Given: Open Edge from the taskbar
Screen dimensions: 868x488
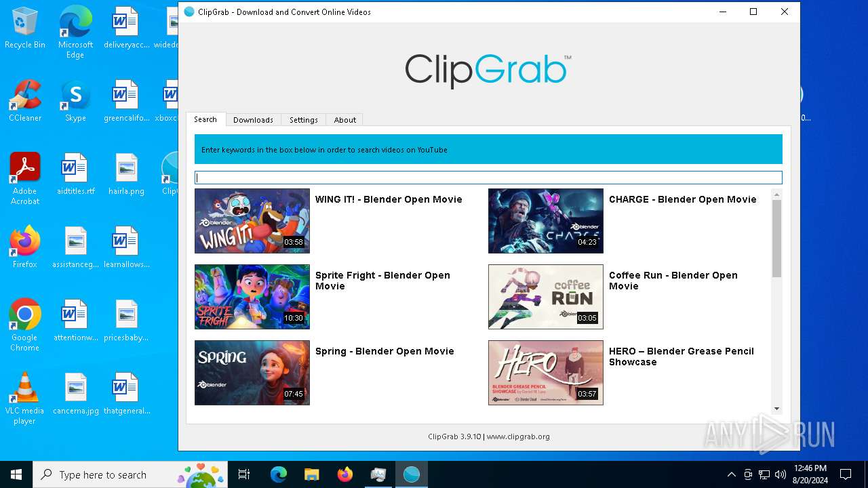Looking at the screenshot, I should [279, 474].
